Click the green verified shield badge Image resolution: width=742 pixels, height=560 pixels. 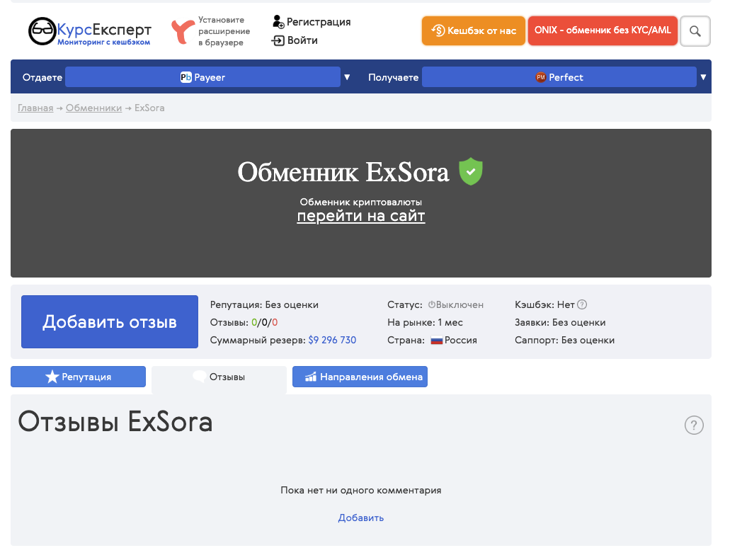click(x=470, y=172)
